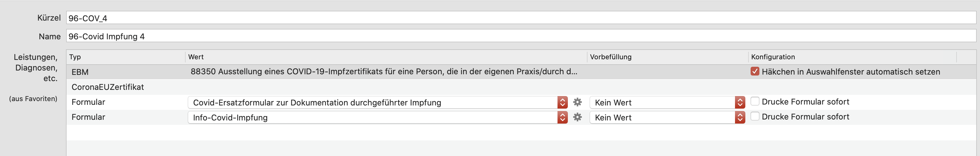
Task: Click the Wert column header
Action: pyautogui.click(x=386, y=57)
